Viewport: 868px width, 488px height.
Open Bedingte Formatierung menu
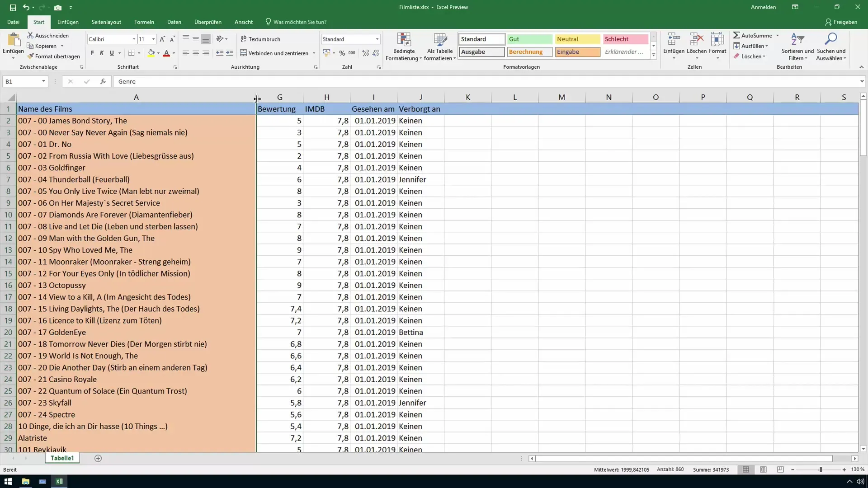[404, 47]
